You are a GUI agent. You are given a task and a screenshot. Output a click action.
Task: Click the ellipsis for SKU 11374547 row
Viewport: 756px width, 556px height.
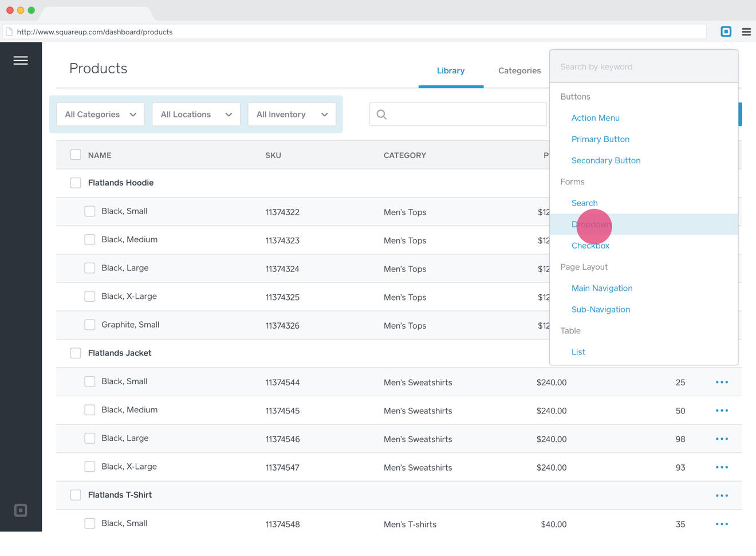[722, 467]
